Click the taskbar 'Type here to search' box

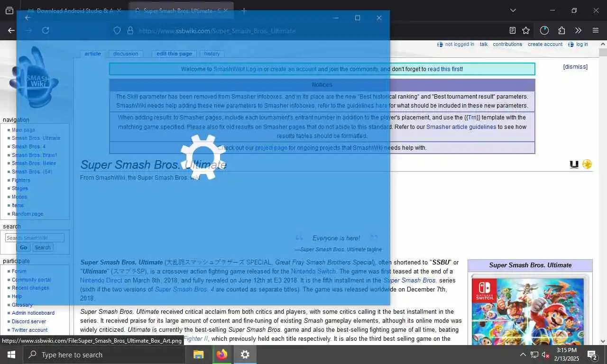(x=104, y=355)
